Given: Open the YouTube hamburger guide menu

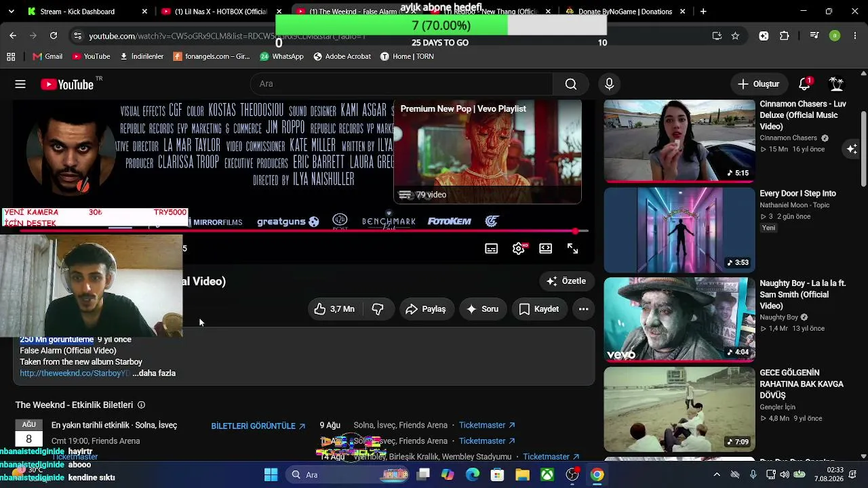Looking at the screenshot, I should pos(20,84).
